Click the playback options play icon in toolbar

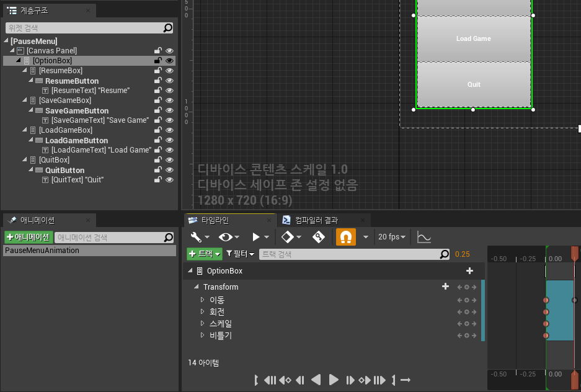tap(260, 237)
